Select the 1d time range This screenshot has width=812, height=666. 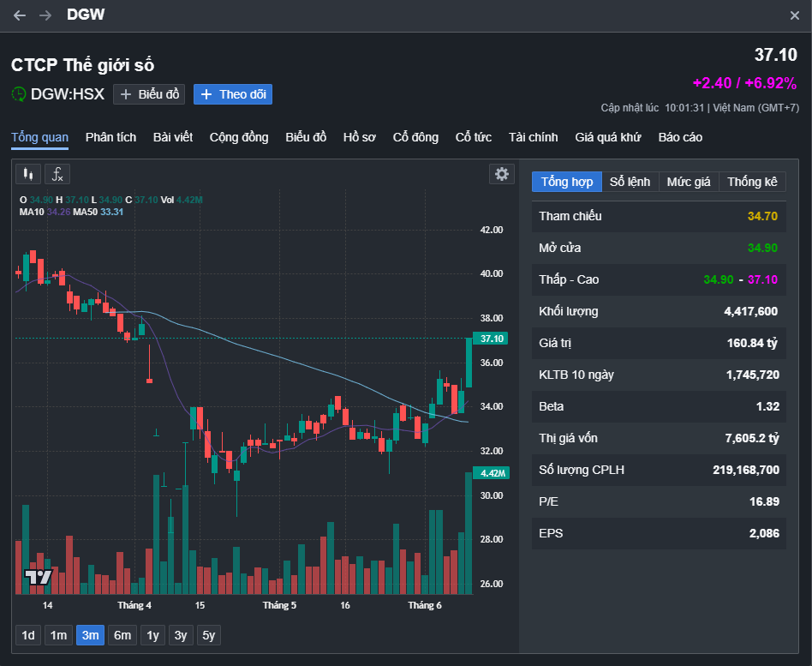pos(28,635)
